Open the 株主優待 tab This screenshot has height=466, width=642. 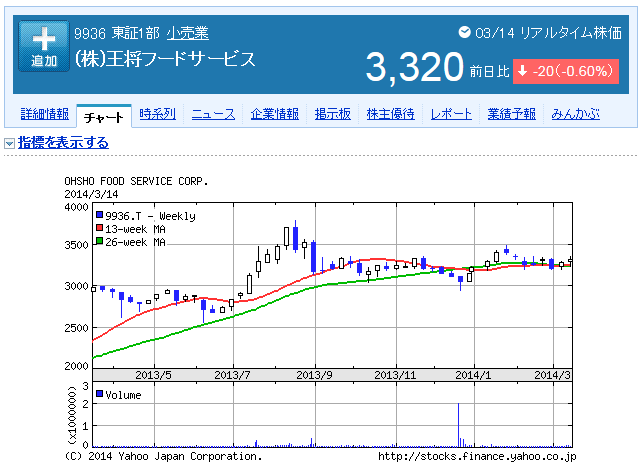point(391,114)
